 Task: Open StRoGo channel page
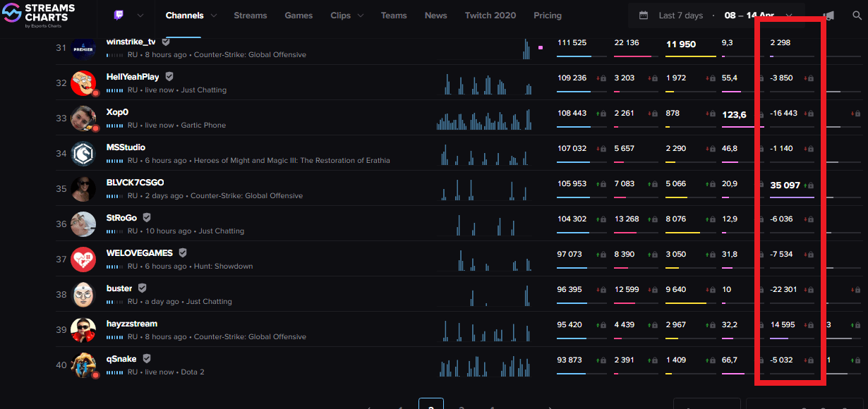[121, 218]
